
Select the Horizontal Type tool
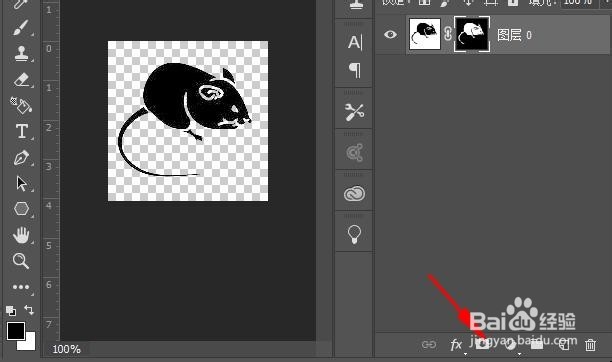pos(21,131)
